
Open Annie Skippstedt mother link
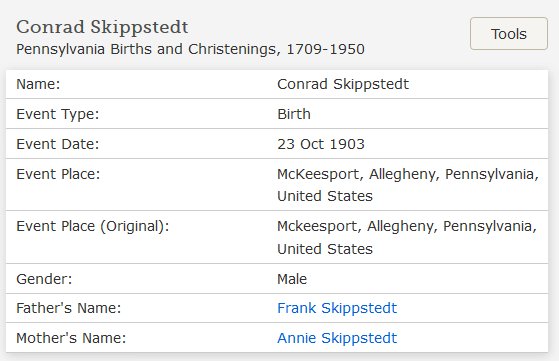point(337,338)
